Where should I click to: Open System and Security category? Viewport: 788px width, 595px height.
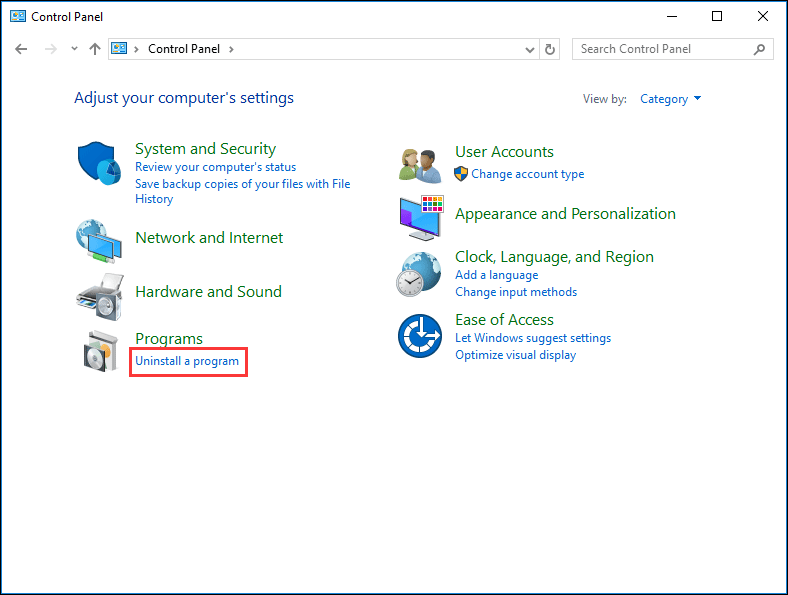coord(206,149)
